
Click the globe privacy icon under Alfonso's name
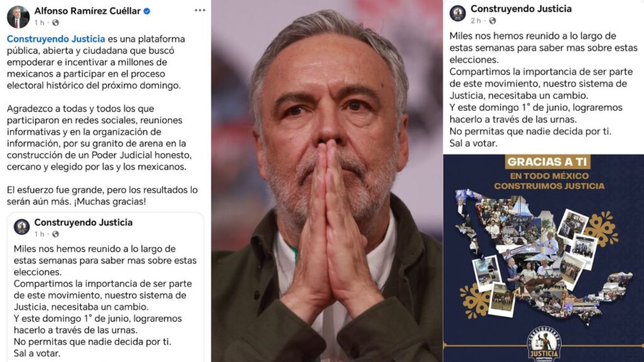click(x=55, y=23)
